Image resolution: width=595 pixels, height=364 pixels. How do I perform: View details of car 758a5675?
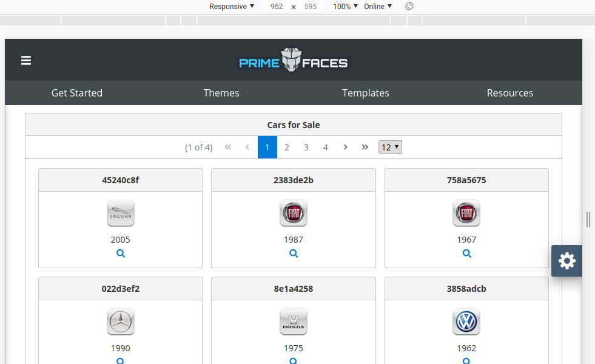(467, 254)
